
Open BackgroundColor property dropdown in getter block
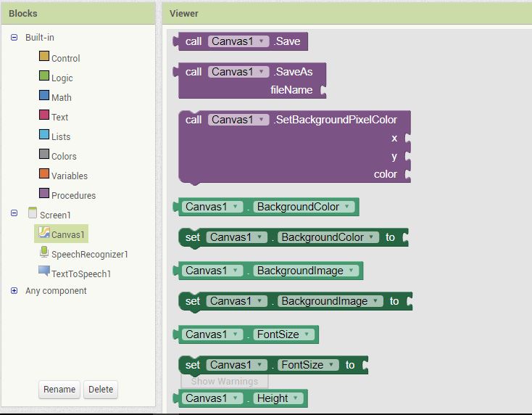pyautogui.click(x=304, y=207)
